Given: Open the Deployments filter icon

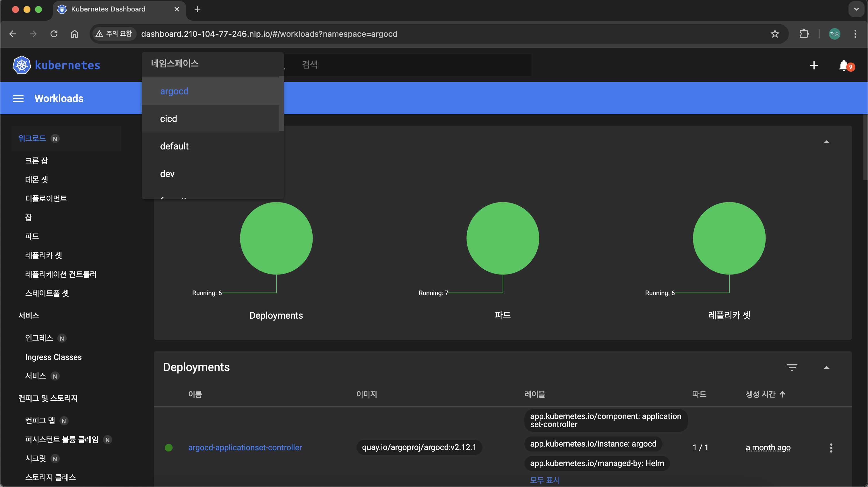Looking at the screenshot, I should (x=792, y=367).
